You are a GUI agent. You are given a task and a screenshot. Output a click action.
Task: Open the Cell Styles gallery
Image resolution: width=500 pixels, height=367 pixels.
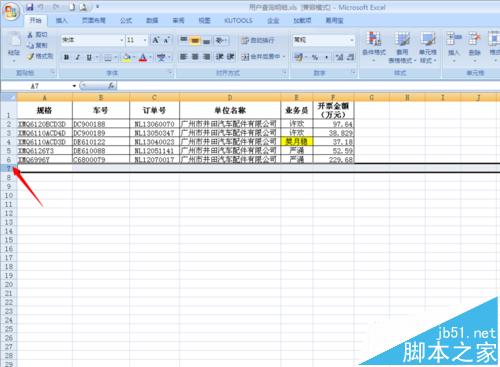point(427,47)
